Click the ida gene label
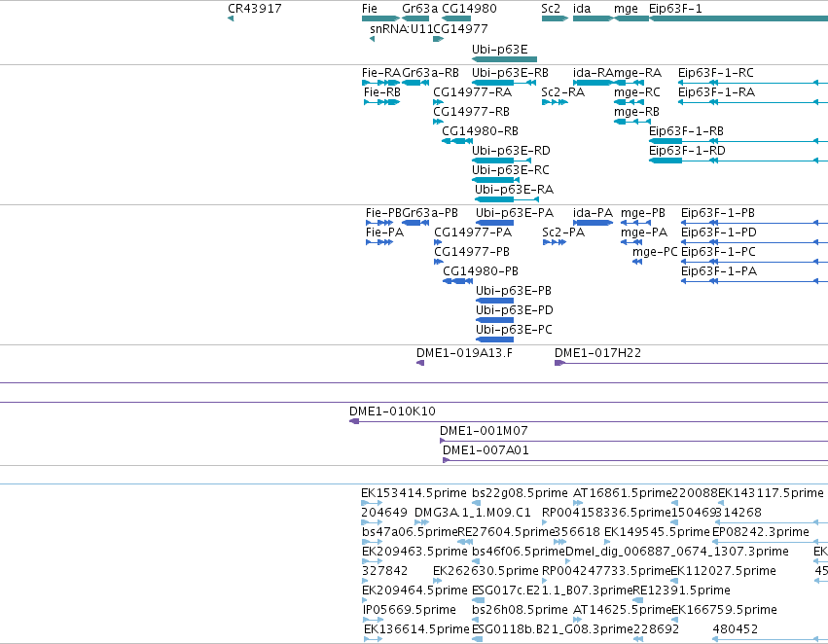Viewport: 828px width, 644px height. click(582, 9)
